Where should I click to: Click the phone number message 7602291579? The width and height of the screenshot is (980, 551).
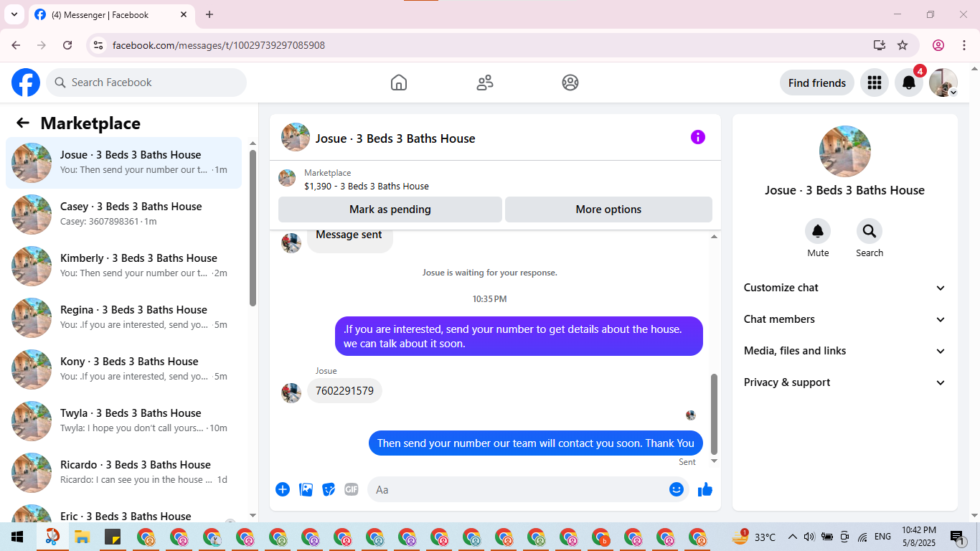344,391
